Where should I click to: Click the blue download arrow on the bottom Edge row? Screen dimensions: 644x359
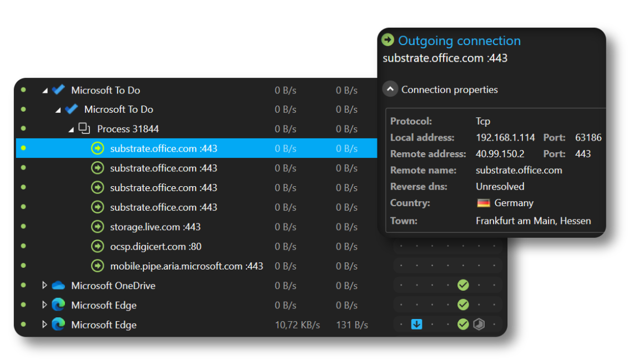tap(416, 324)
